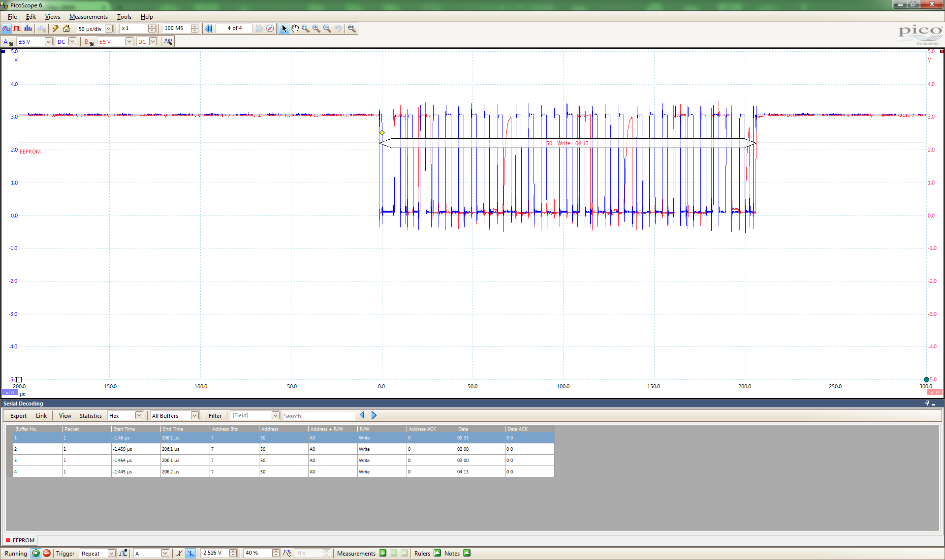Click the post-trigger delay icon
The height and width of the screenshot is (560, 945).
pyautogui.click(x=287, y=553)
